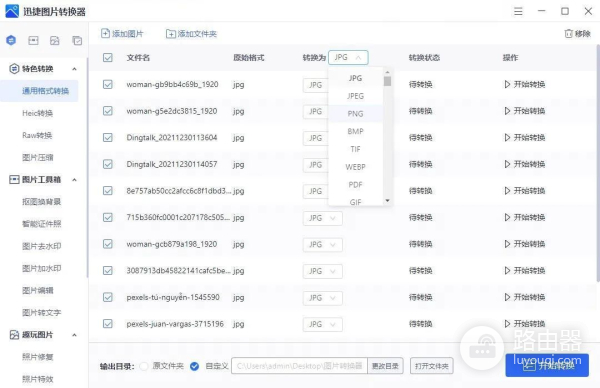Click the 更改目录 change directory button

(385, 366)
